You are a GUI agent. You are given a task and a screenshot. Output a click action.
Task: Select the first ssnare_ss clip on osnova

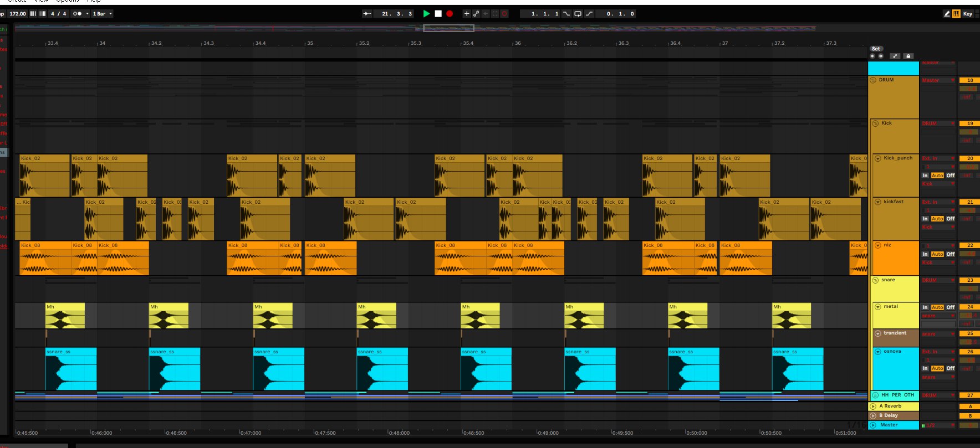tap(71, 369)
